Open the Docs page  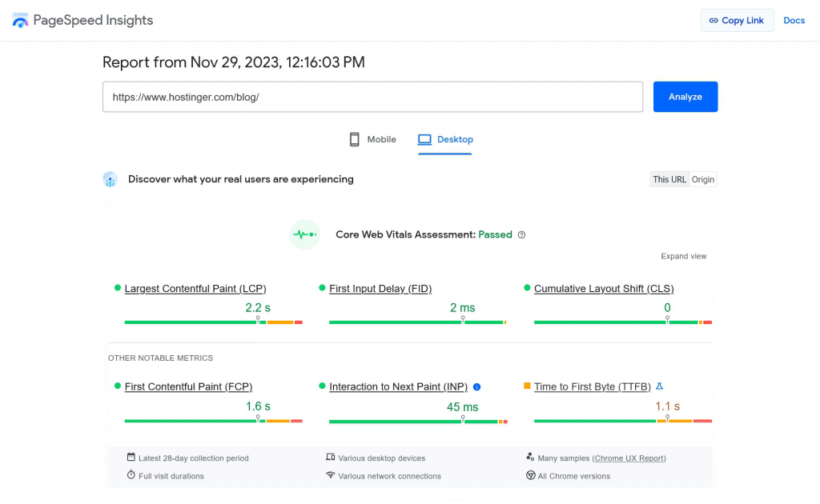pos(794,20)
